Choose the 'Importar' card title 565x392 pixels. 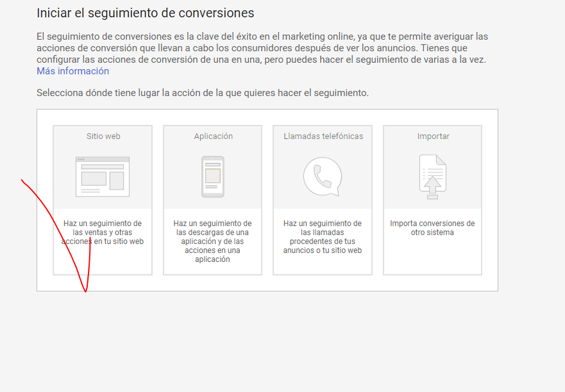[433, 136]
